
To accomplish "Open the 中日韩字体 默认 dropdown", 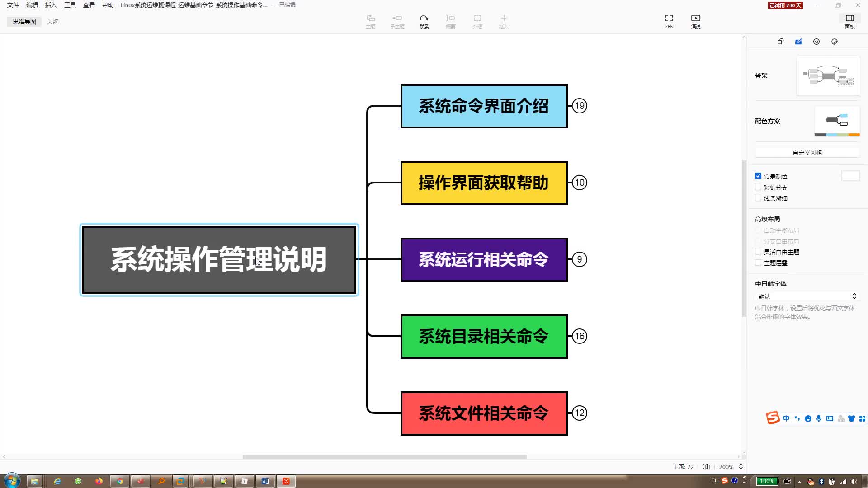I will point(807,296).
